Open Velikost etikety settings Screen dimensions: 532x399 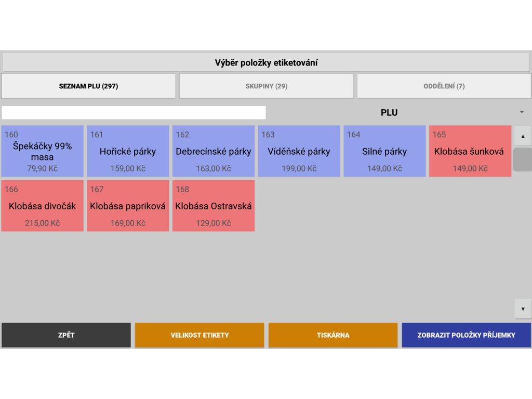tap(199, 335)
